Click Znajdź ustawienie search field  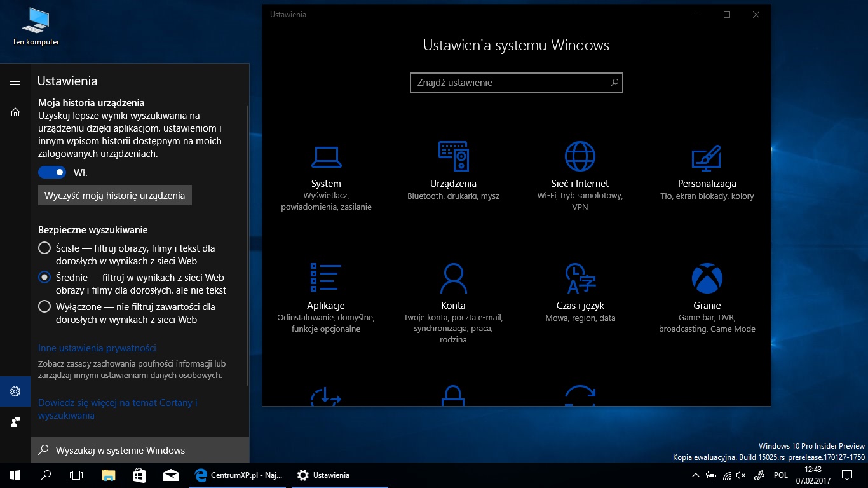pos(517,83)
